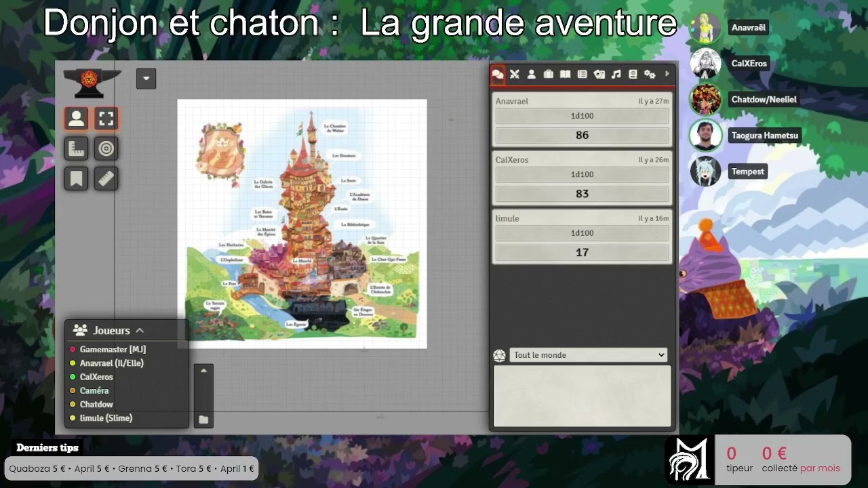Viewport: 868px width, 488px height.
Task: Open the Actors directory tab
Action: 532,75
